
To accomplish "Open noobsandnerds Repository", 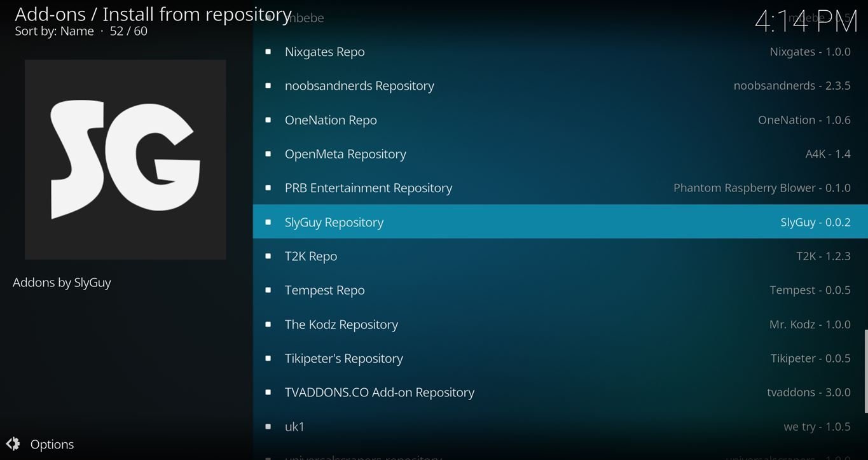I will 359,86.
